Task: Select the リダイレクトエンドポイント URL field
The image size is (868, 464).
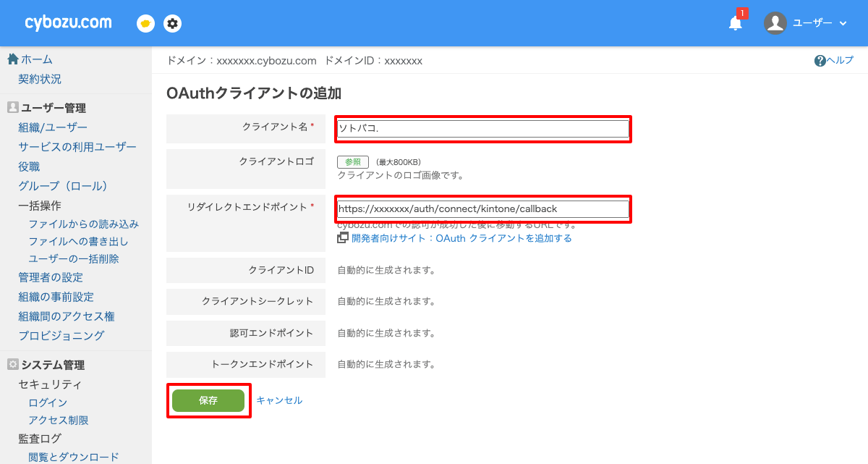Action: 482,209
